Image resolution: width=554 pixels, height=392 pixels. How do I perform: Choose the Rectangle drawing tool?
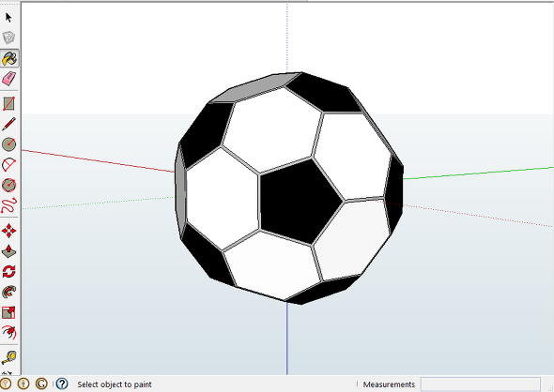(x=8, y=104)
